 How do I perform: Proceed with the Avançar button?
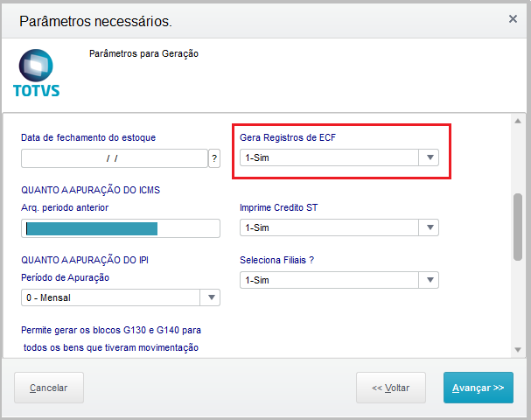(479, 387)
